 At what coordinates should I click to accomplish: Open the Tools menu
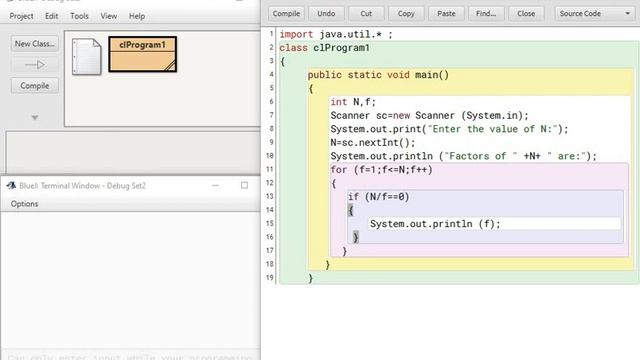(79, 16)
